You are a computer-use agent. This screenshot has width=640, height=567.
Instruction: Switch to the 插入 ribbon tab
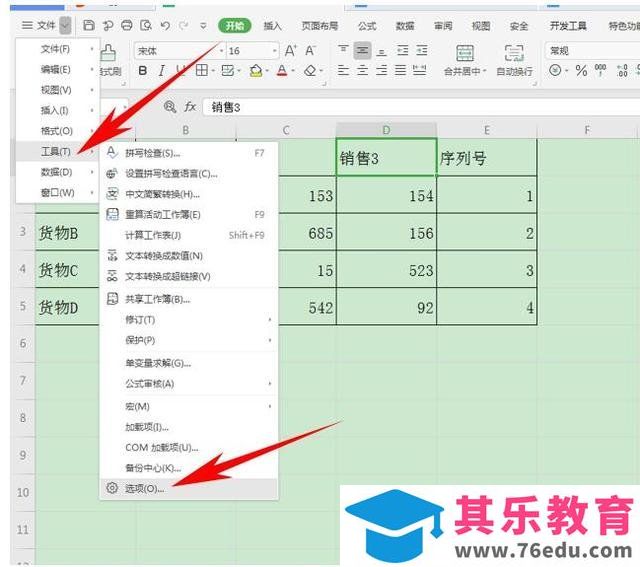point(272,26)
